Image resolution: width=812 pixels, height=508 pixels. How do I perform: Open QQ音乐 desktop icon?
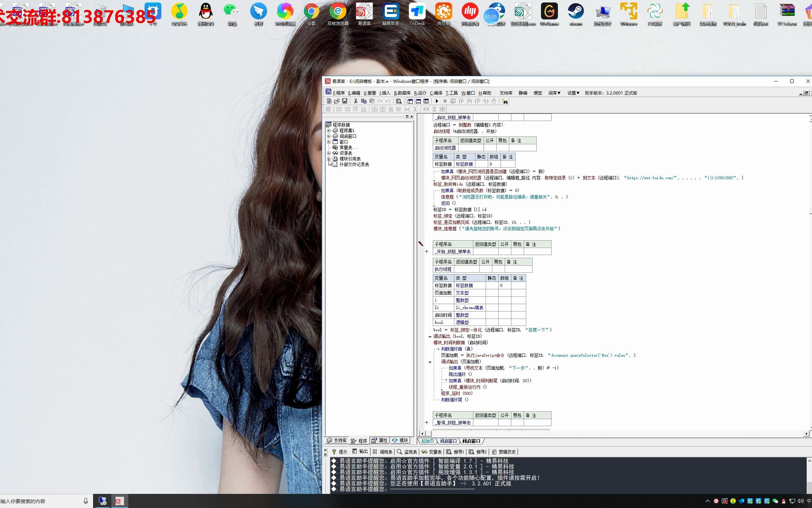[x=179, y=14]
